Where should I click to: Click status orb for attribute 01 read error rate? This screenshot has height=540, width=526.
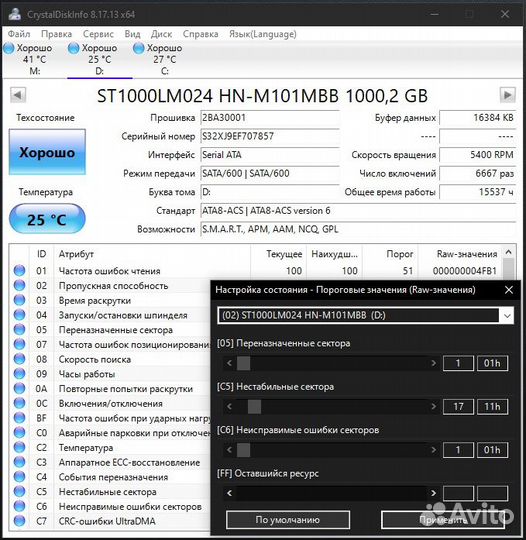point(19,270)
